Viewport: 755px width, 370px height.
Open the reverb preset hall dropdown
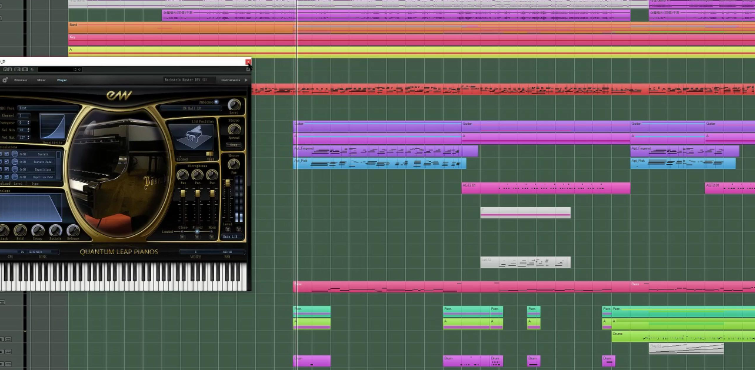[192, 108]
